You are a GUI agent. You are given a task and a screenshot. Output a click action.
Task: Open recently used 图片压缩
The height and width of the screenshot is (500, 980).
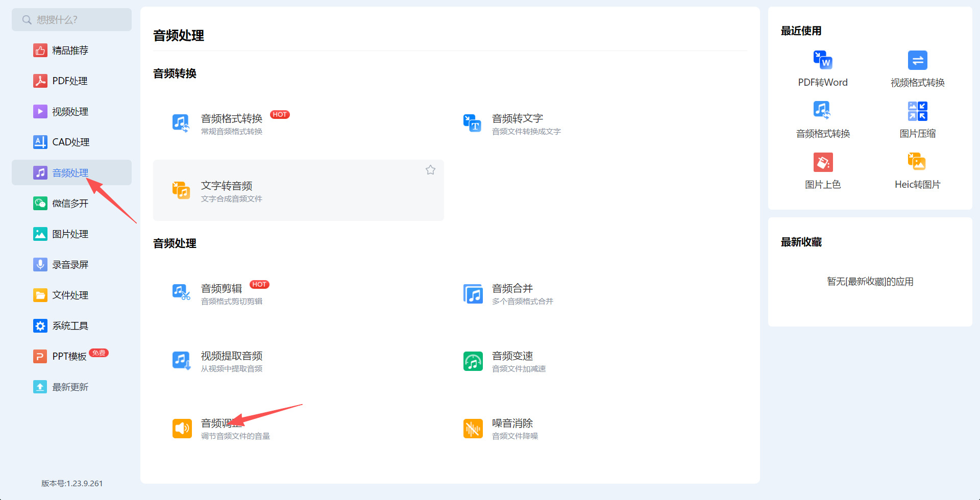point(918,119)
